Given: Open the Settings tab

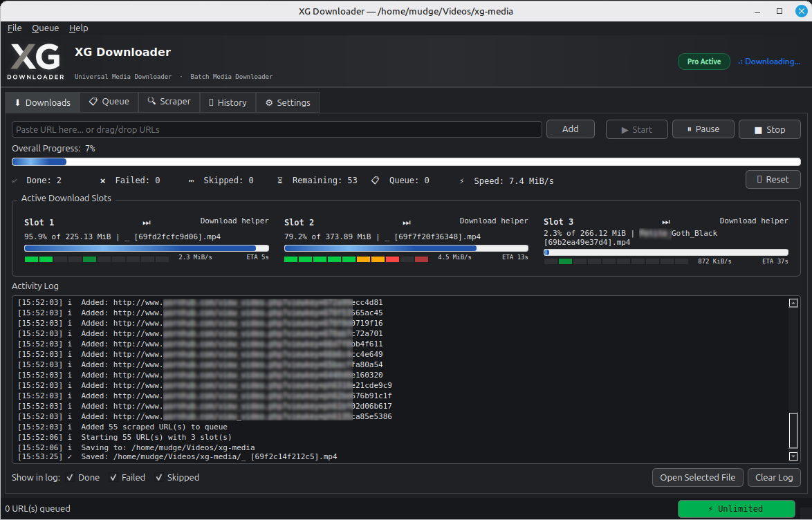Looking at the screenshot, I should [288, 102].
